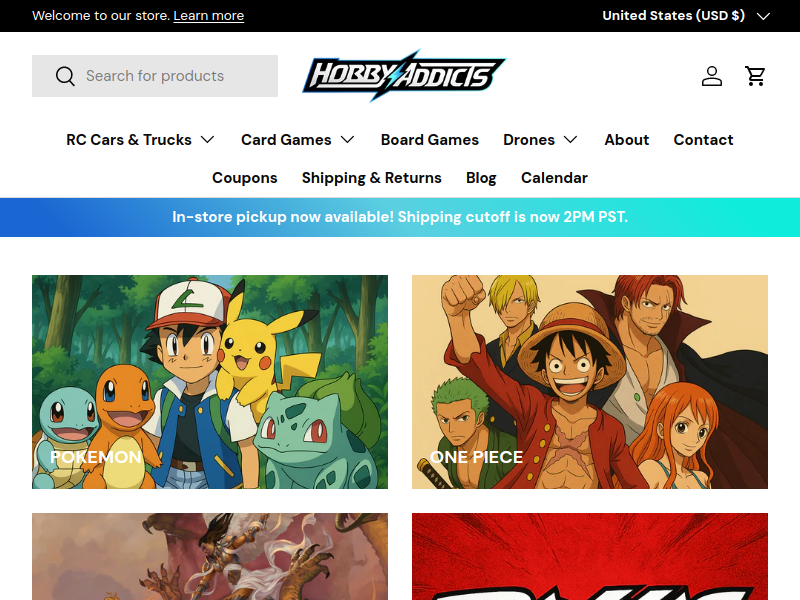Open the shopping cart icon
The height and width of the screenshot is (600, 800).
[755, 76]
